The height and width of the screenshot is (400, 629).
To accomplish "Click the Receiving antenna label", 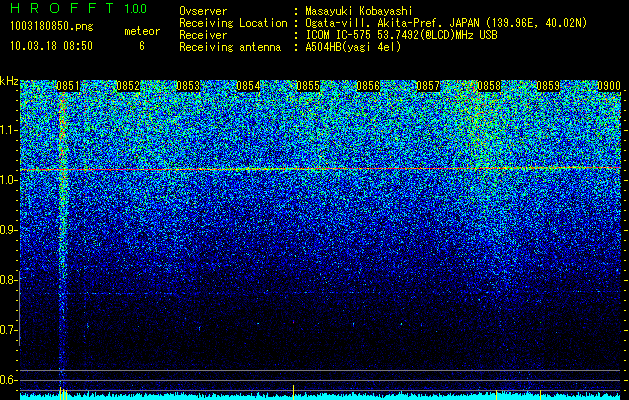I will pyautogui.click(x=230, y=47).
